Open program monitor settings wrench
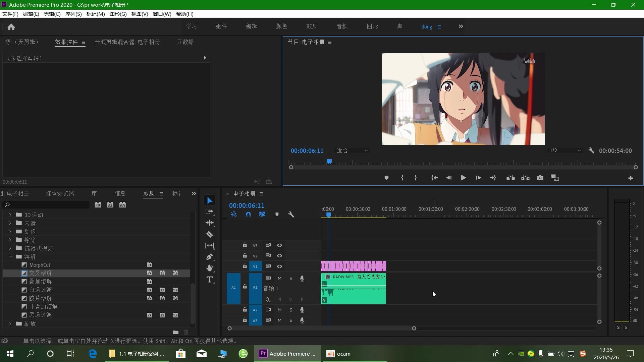The height and width of the screenshot is (362, 644). [591, 150]
